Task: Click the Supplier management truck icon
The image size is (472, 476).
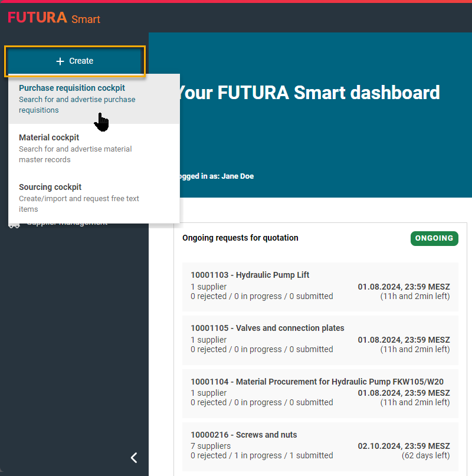Action: (15, 224)
